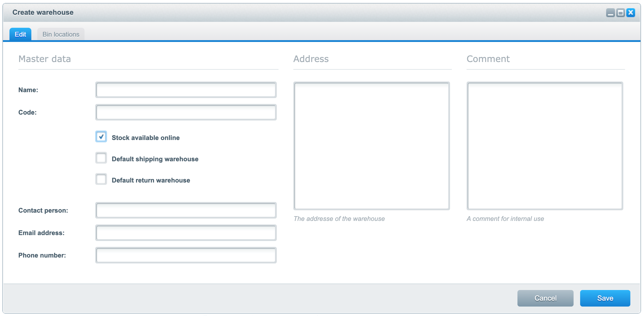Save the new warehouse
644x316 pixels.
click(x=605, y=298)
